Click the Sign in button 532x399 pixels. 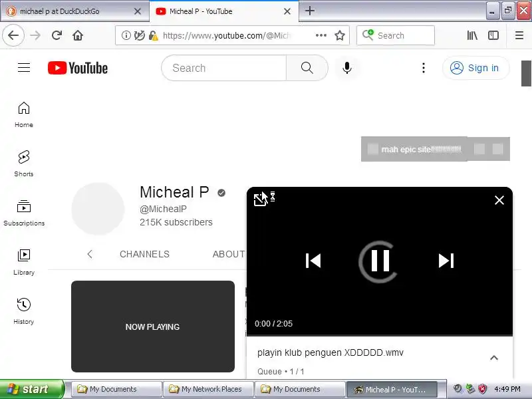(x=475, y=68)
